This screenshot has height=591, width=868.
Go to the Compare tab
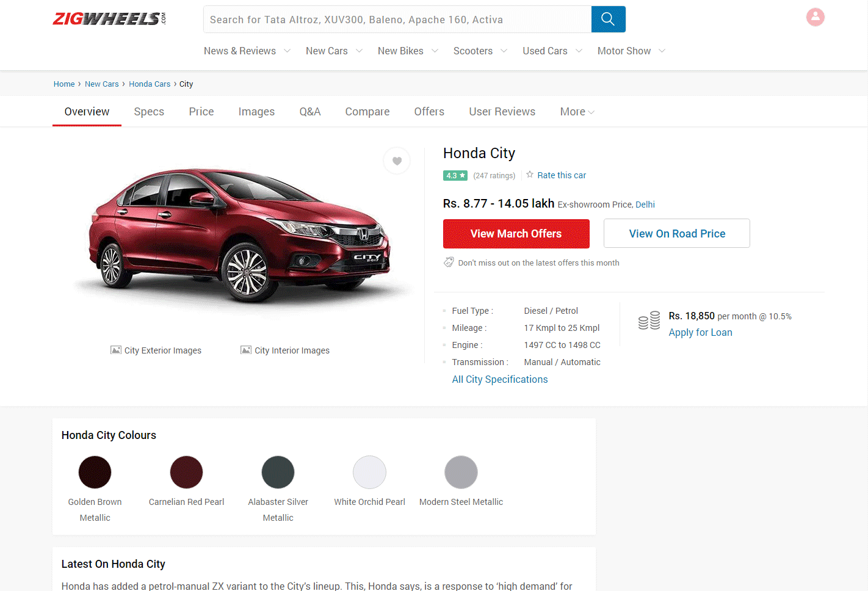(367, 112)
